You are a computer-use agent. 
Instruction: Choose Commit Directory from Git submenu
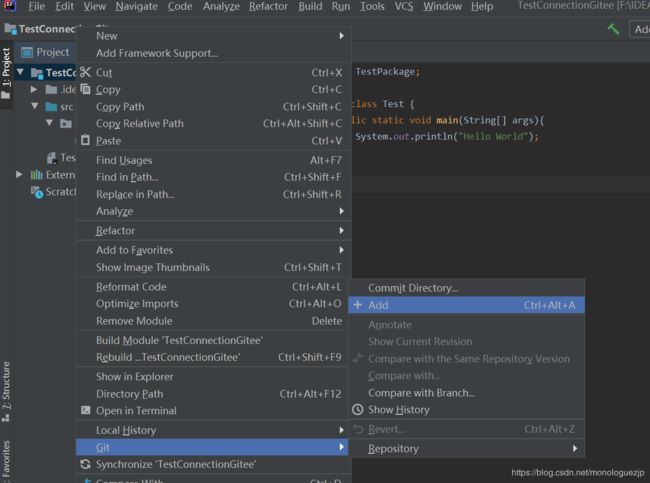(466, 288)
